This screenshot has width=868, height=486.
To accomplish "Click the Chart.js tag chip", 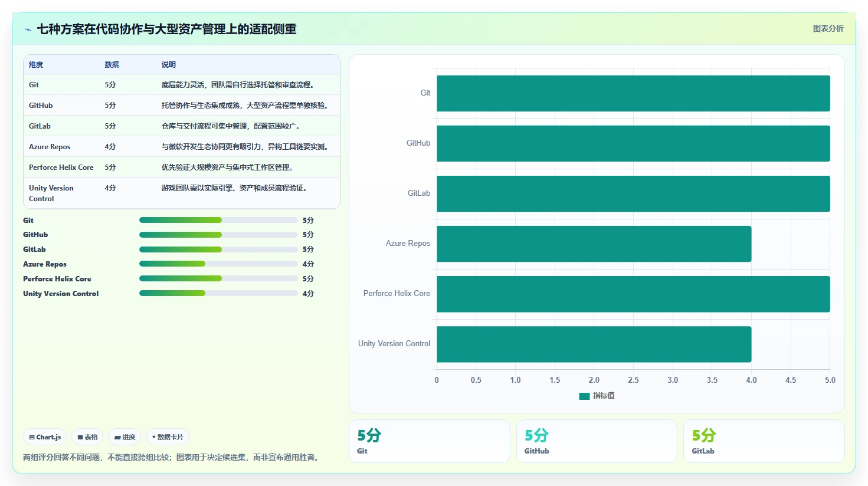I will (x=45, y=437).
